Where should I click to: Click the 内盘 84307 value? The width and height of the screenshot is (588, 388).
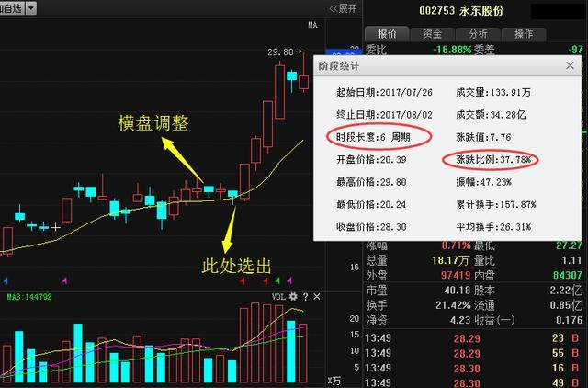click(x=568, y=276)
